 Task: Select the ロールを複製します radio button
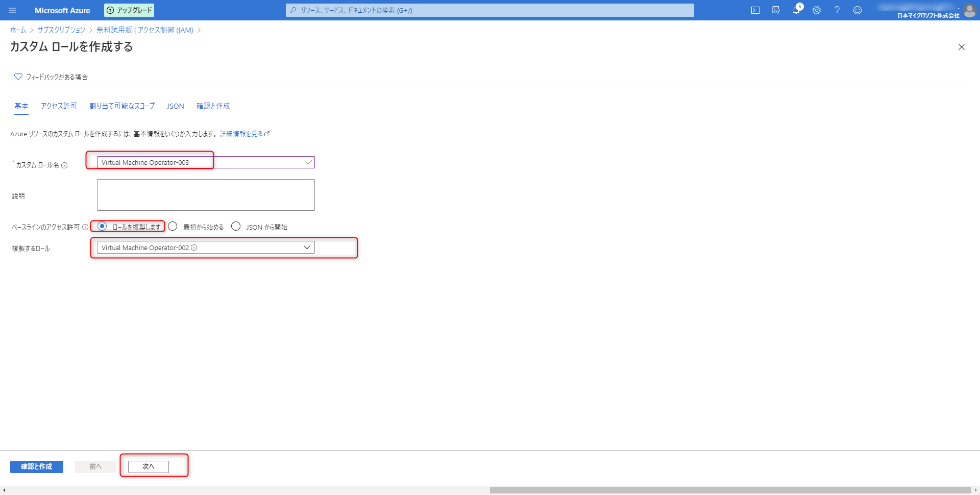102,226
